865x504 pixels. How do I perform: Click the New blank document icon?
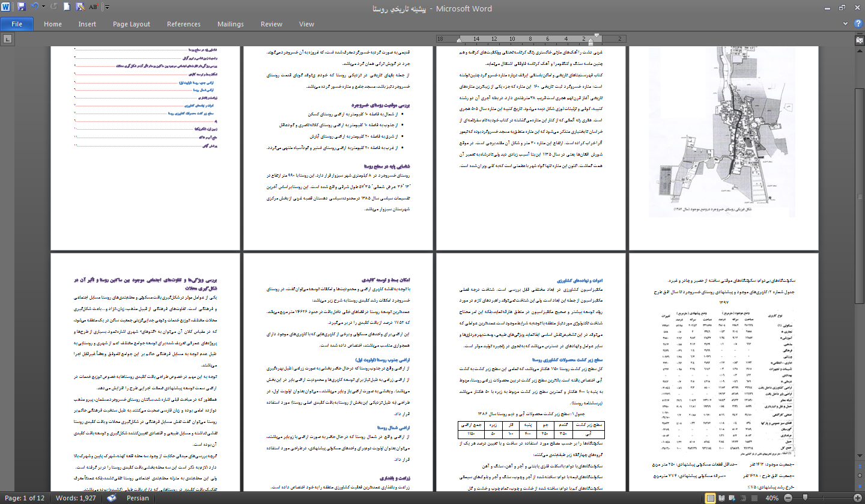66,7
